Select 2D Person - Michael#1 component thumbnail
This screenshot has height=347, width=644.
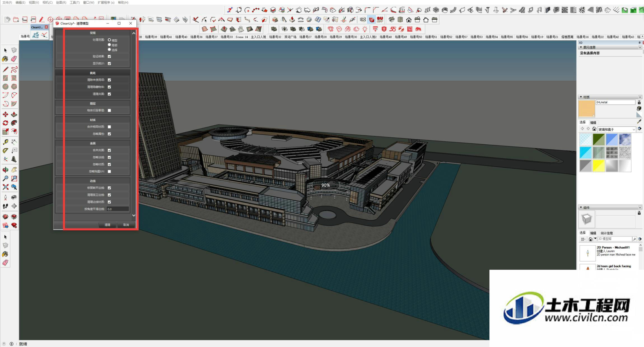click(587, 253)
